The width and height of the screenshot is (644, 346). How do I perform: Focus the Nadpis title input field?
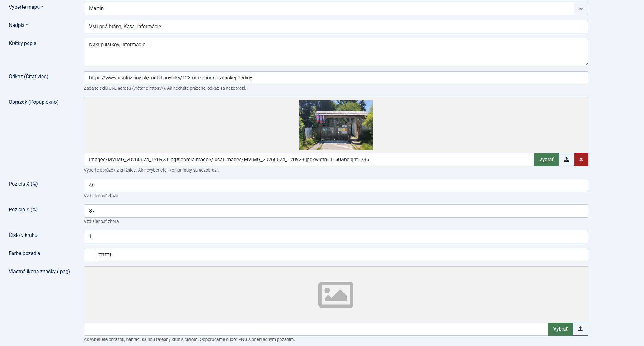(x=336, y=27)
